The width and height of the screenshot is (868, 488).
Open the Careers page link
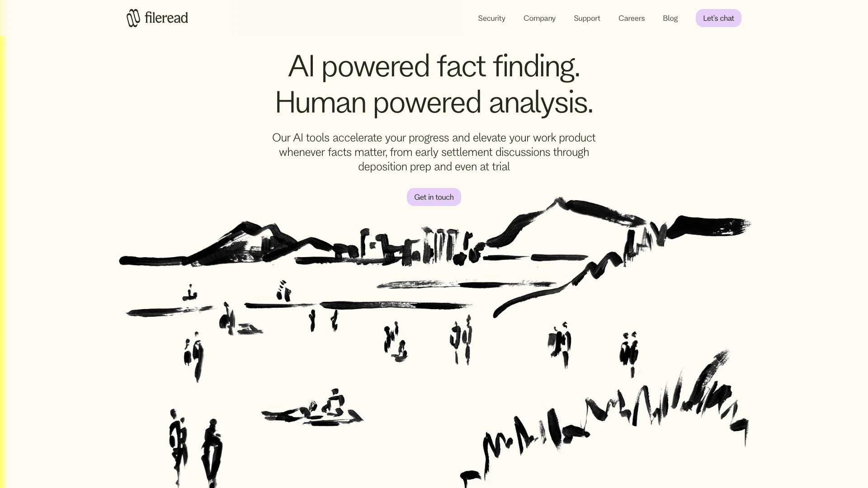tap(631, 18)
